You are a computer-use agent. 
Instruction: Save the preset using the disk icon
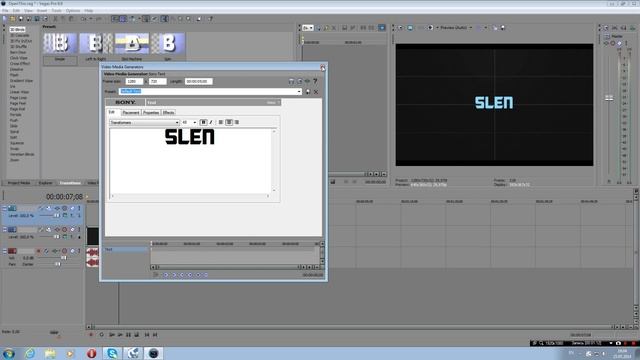tap(308, 92)
